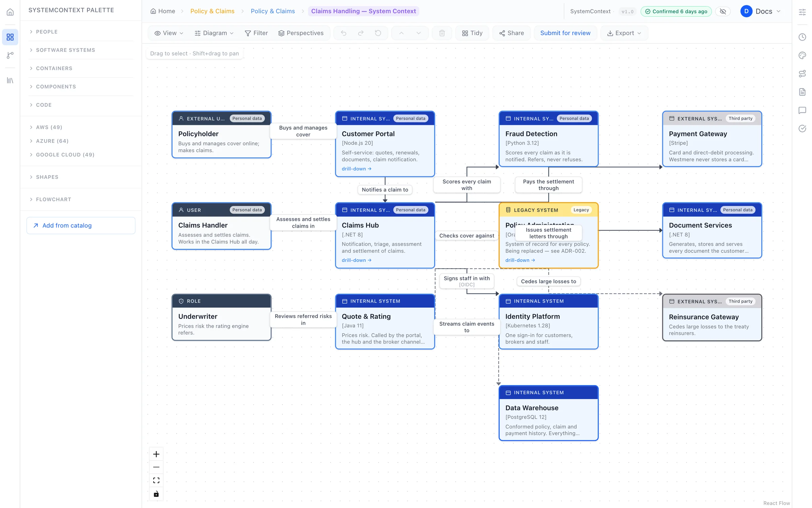Open the Diagram dropdown menu

tap(214, 33)
